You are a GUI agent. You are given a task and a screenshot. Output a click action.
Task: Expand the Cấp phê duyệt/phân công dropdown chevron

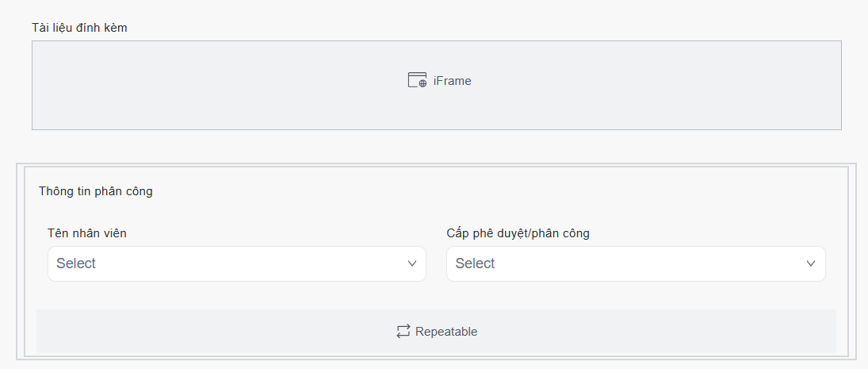(x=811, y=263)
